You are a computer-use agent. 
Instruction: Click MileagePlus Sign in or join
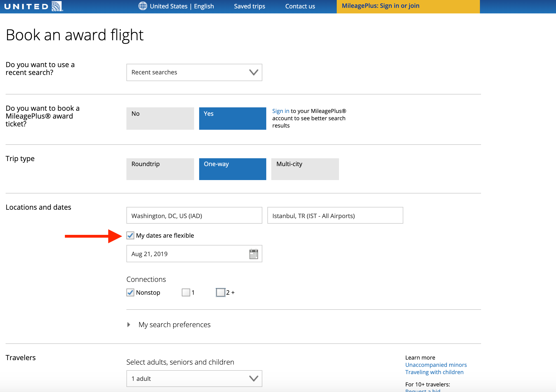point(380,6)
